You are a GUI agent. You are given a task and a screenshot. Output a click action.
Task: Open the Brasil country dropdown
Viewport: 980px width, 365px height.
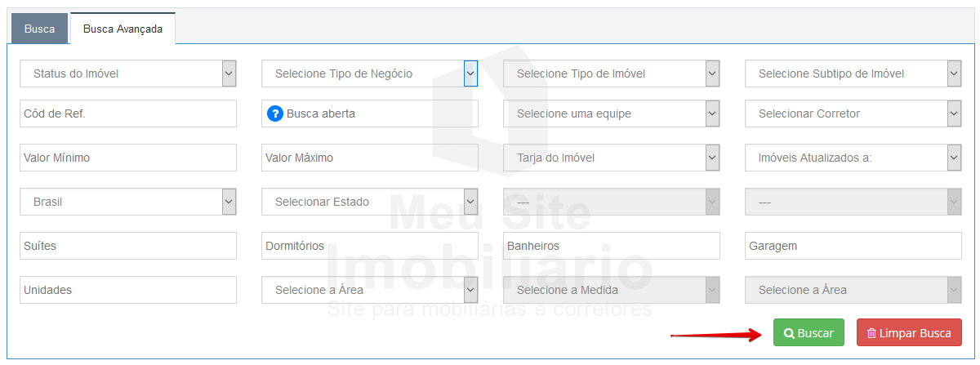click(127, 202)
